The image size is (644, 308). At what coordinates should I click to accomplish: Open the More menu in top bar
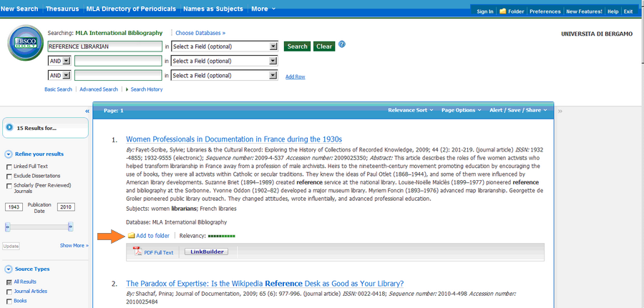tap(263, 9)
